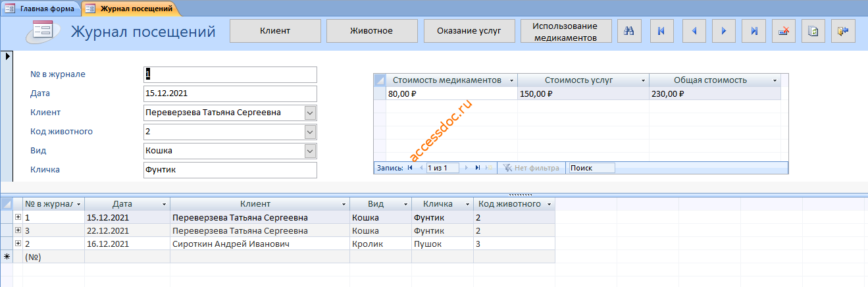
Task: Select the new row asterisk selector
Action: point(7,257)
